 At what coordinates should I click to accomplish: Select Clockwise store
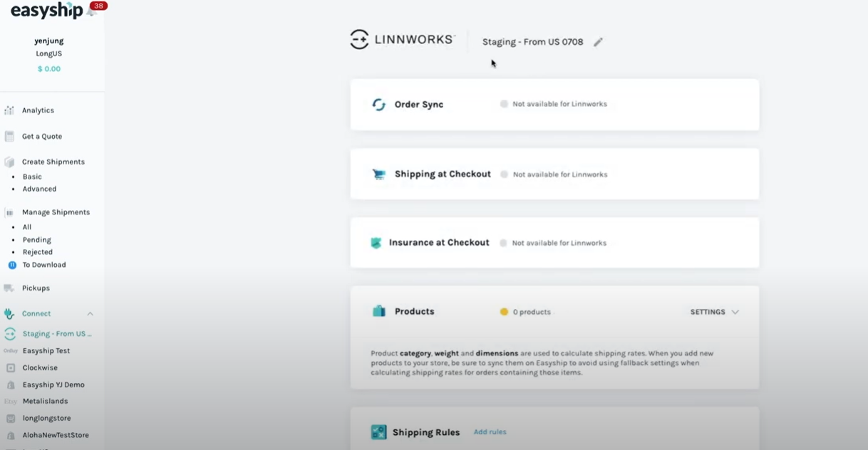[x=40, y=368]
